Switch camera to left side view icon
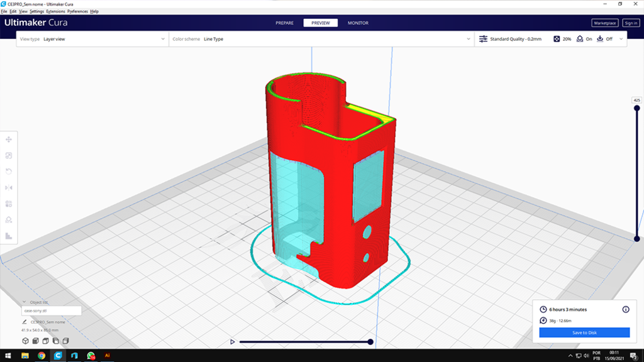 55,341
